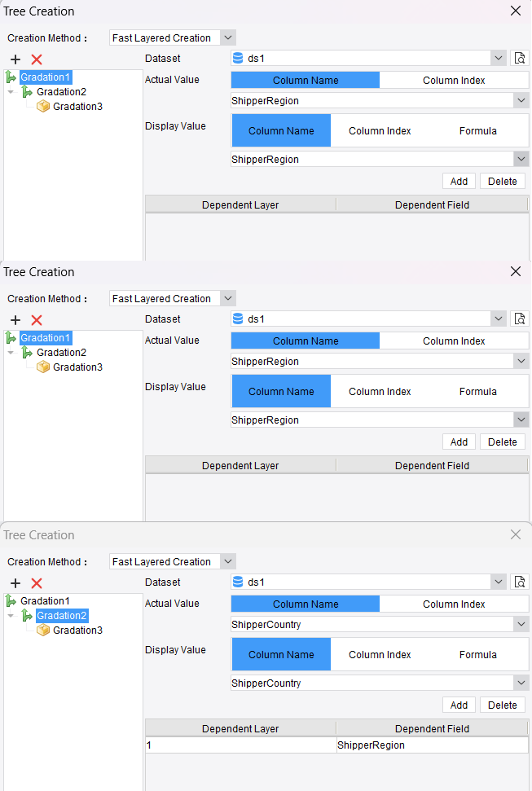Switch Actual Value to the Column Index tab
Screen dimensions: 532x791
click(453, 80)
